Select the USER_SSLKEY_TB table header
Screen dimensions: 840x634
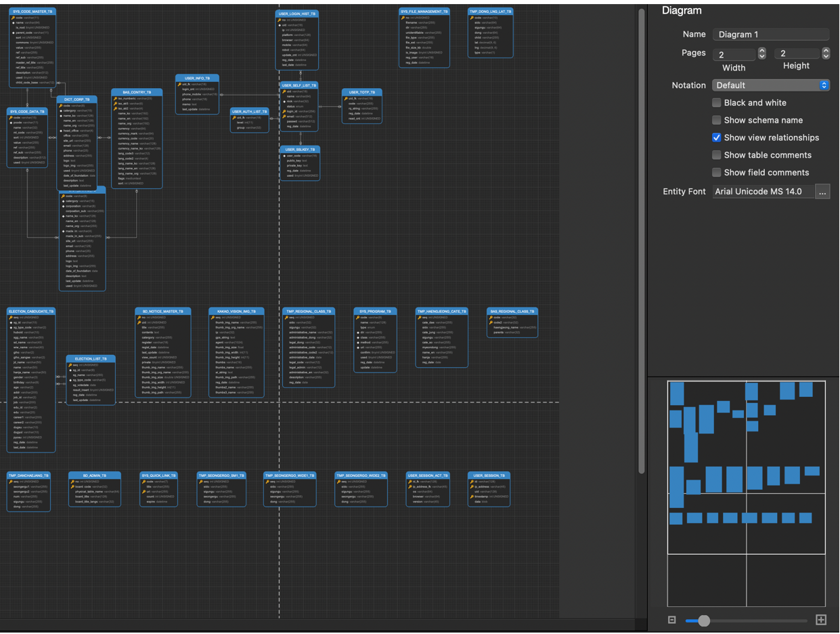pyautogui.click(x=300, y=150)
